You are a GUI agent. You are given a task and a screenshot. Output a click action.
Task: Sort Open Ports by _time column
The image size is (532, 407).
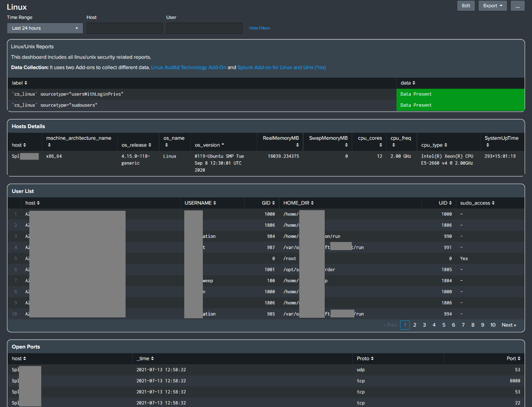click(145, 359)
